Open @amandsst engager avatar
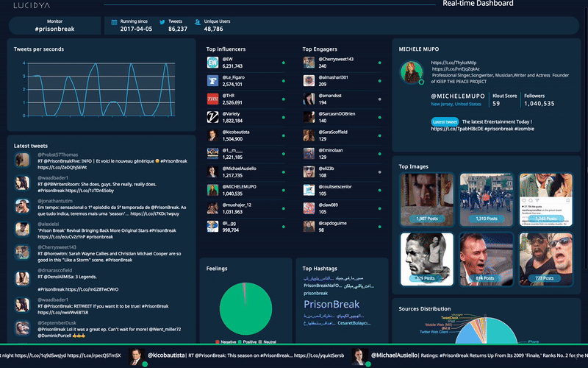This screenshot has width=588, height=368. tap(309, 99)
